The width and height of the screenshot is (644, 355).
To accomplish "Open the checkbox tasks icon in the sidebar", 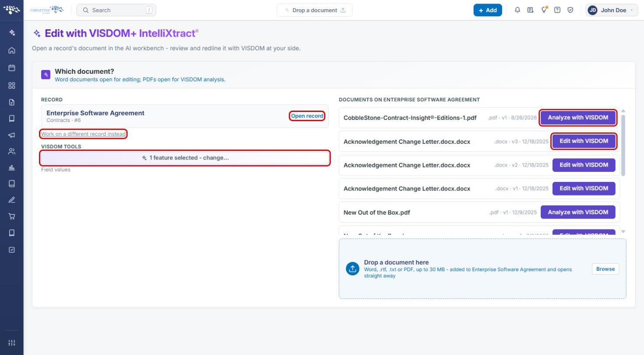I will click(x=12, y=250).
